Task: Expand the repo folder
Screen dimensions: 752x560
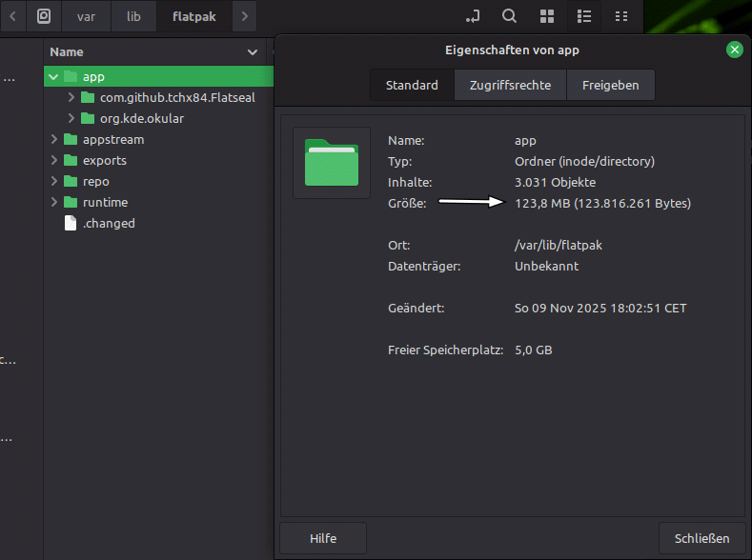Action: (x=53, y=181)
